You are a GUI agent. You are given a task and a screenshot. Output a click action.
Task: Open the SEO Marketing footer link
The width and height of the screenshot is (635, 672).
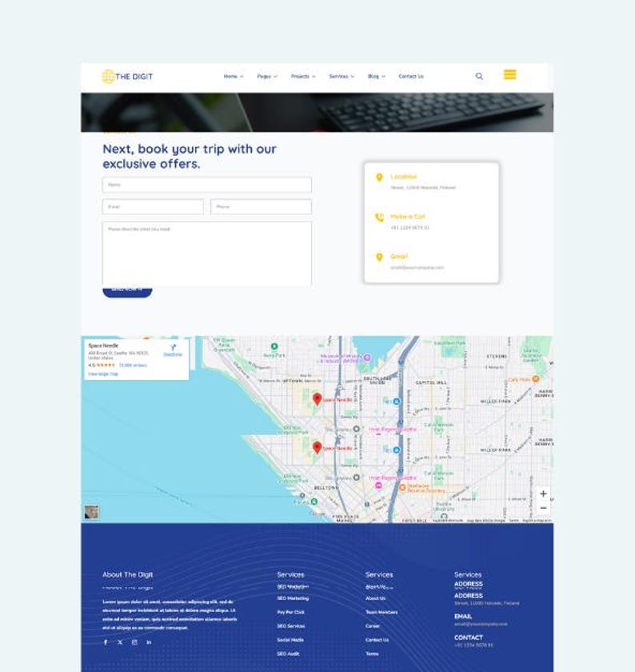coord(293,598)
